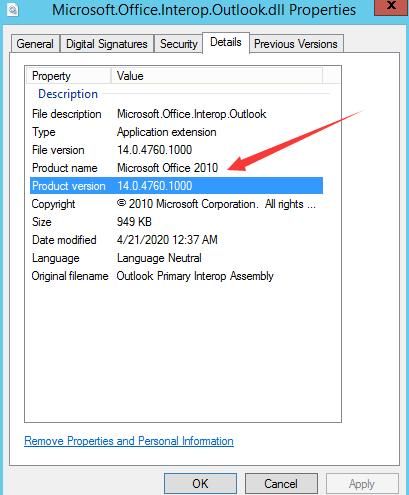The height and width of the screenshot is (495, 409).
Task: Select the Original filename row
Action: click(x=176, y=276)
